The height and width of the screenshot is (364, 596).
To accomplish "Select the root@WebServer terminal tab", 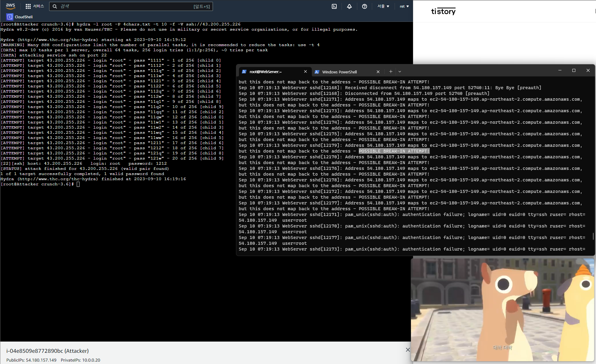I will [x=265, y=72].
